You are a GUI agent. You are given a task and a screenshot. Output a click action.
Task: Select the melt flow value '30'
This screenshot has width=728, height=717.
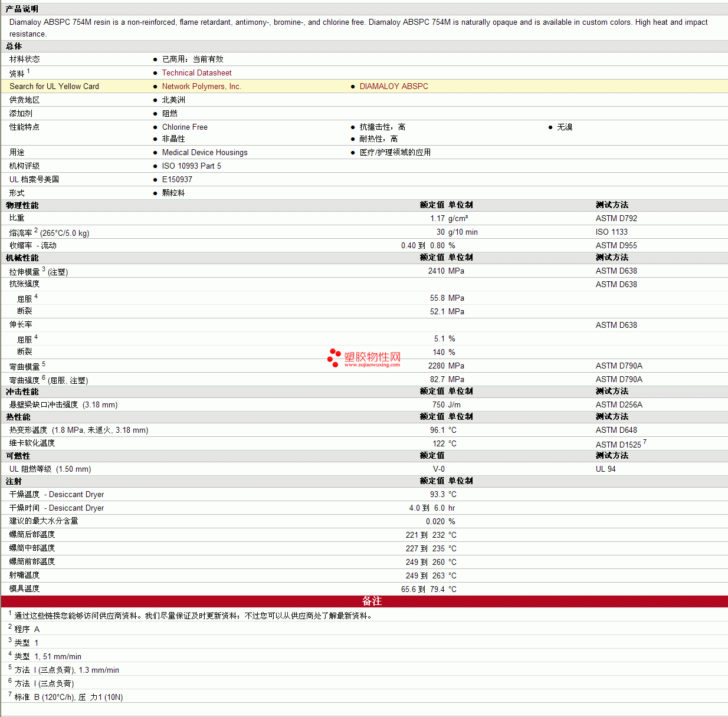click(441, 232)
